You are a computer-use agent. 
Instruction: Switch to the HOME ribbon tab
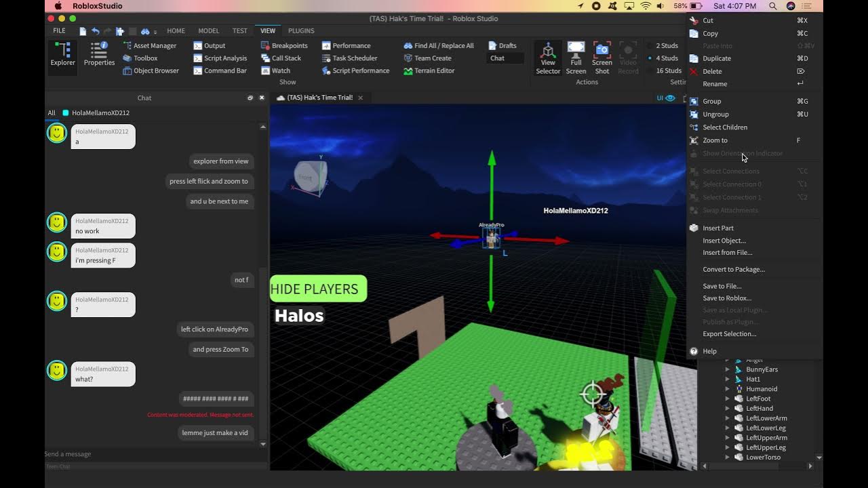tap(176, 31)
